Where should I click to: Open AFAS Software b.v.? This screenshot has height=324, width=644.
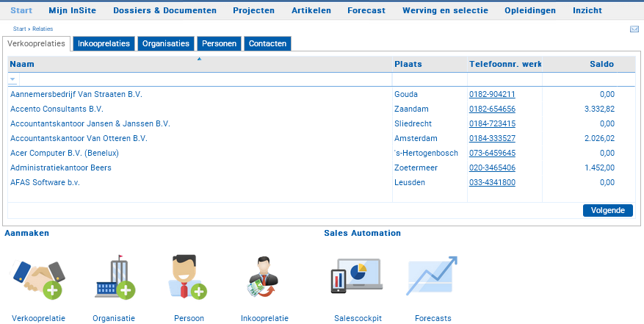46,182
